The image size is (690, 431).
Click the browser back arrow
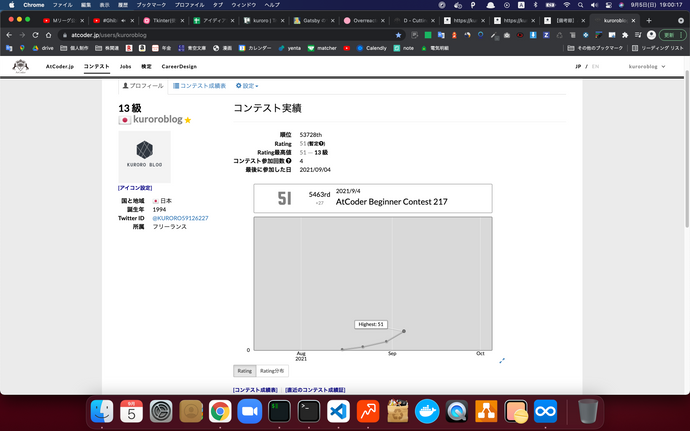coord(9,35)
